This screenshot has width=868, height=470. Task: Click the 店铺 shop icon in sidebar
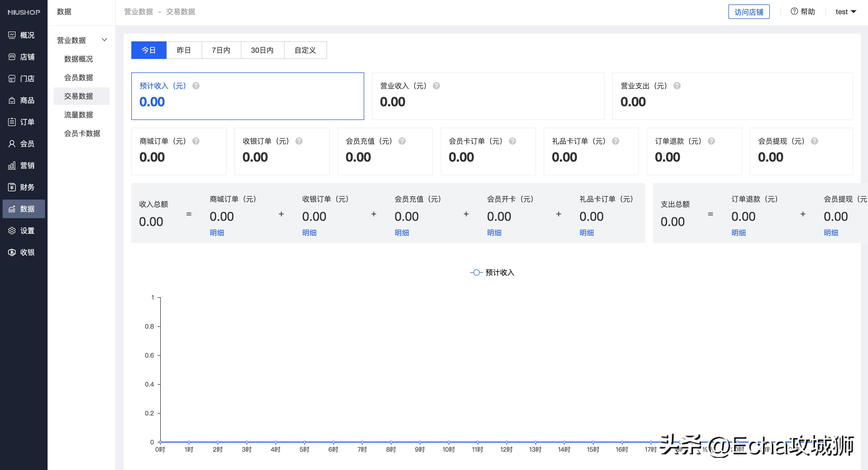pyautogui.click(x=12, y=57)
